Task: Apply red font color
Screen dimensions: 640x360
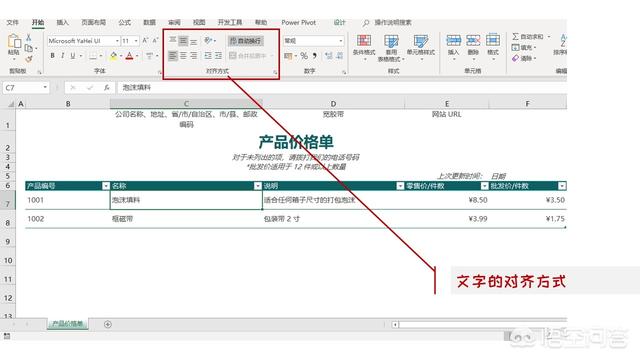Action: (x=129, y=56)
